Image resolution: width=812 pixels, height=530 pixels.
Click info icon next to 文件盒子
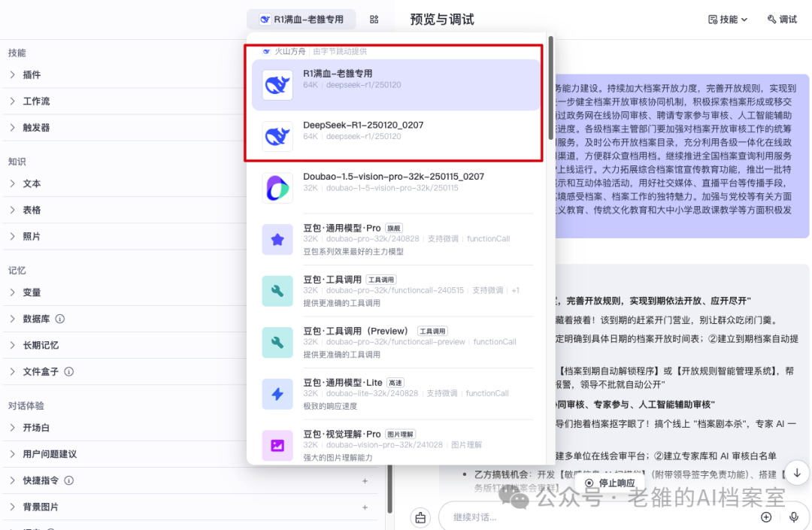pyautogui.click(x=69, y=371)
